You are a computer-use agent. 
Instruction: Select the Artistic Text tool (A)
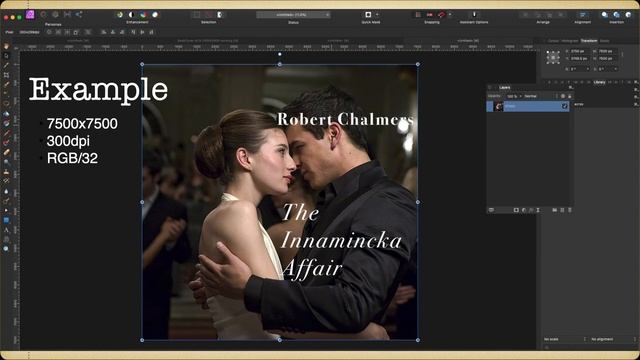pyautogui.click(x=6, y=230)
